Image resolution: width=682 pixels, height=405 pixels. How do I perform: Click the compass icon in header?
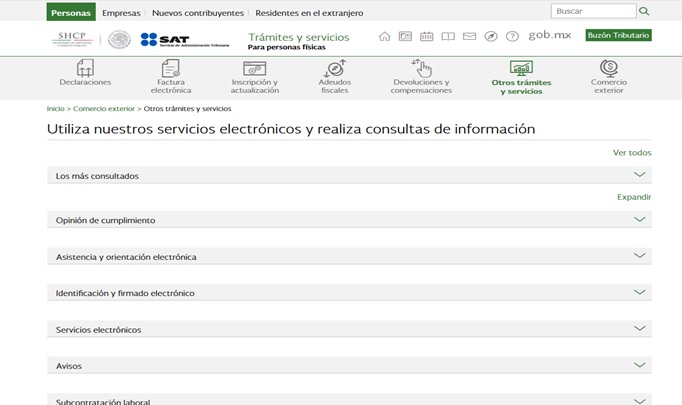(x=490, y=36)
